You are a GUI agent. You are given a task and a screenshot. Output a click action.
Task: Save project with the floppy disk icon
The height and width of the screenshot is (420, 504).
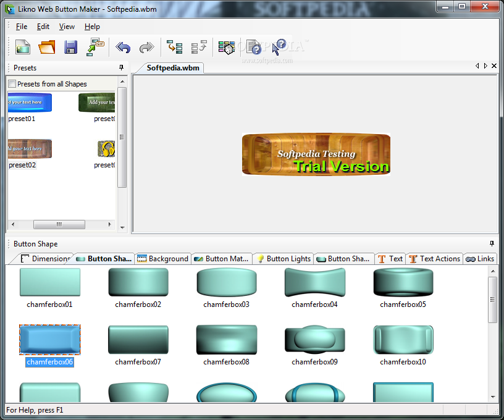coord(70,47)
